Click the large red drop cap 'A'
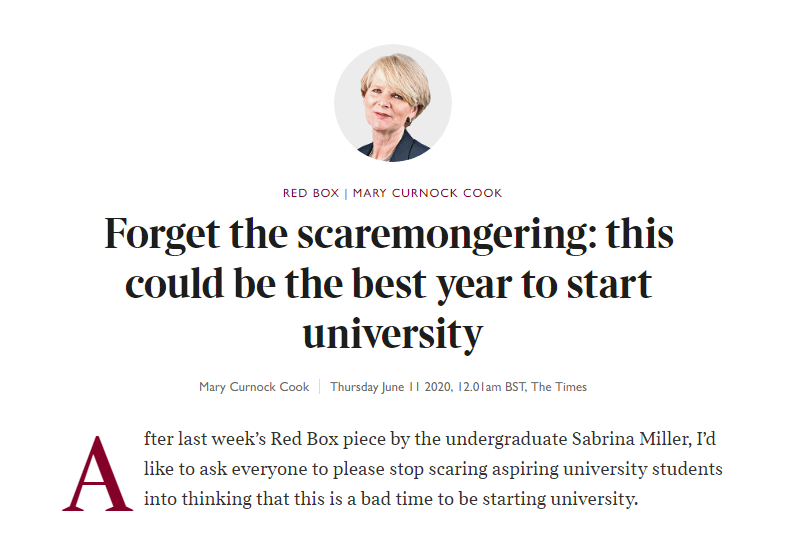This screenshot has height=534, width=791. (97, 474)
